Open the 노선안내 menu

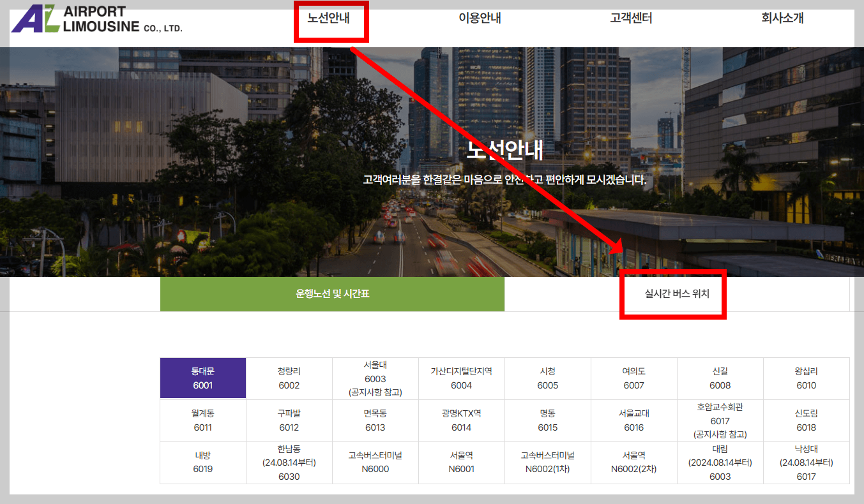pos(331,19)
